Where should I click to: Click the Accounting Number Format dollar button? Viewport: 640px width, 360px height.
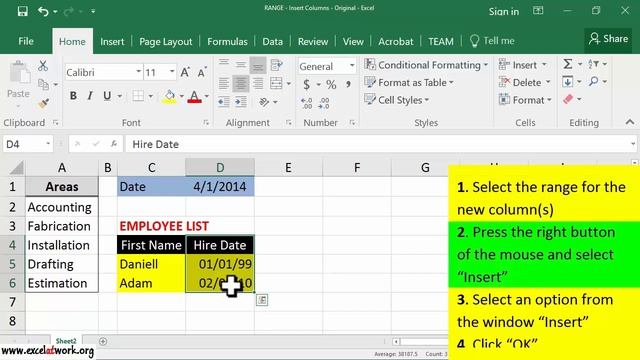pos(307,84)
